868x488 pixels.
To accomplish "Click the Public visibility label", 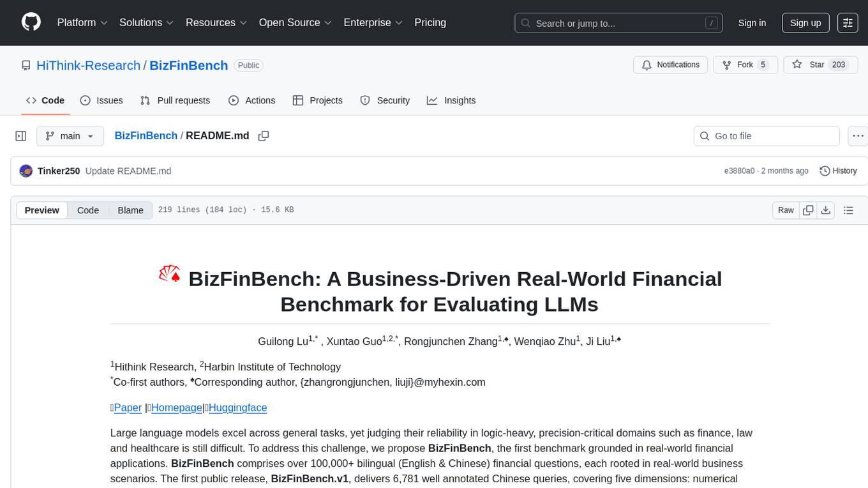I will [248, 65].
